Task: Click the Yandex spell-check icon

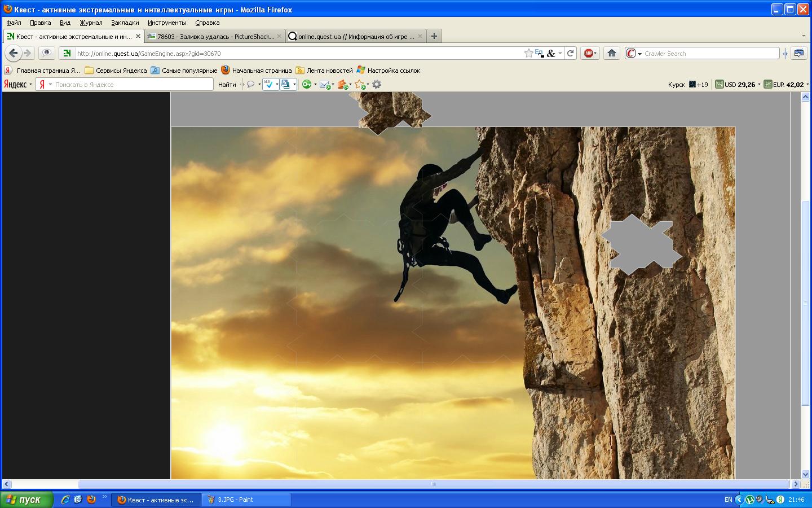Action: [269, 84]
